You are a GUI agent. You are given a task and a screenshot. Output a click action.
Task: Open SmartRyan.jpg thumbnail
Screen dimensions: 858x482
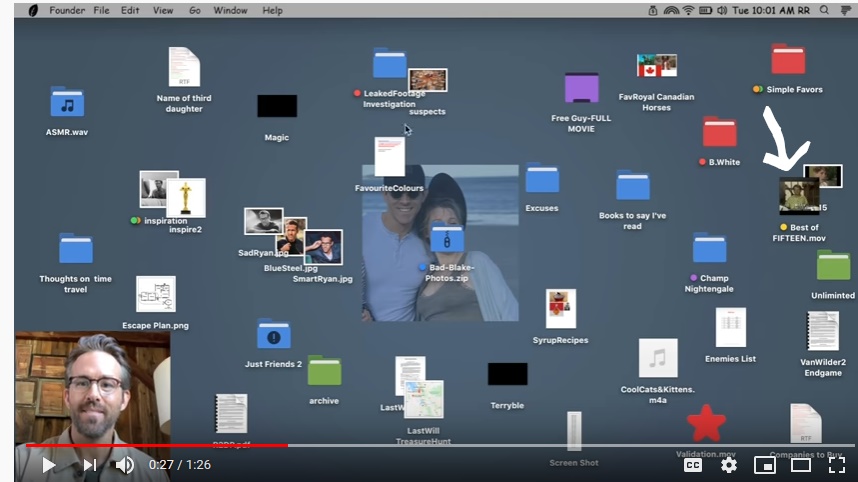323,247
